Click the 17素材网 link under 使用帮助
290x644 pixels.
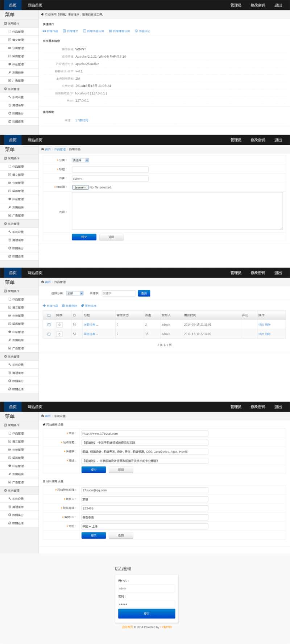[x=82, y=120]
